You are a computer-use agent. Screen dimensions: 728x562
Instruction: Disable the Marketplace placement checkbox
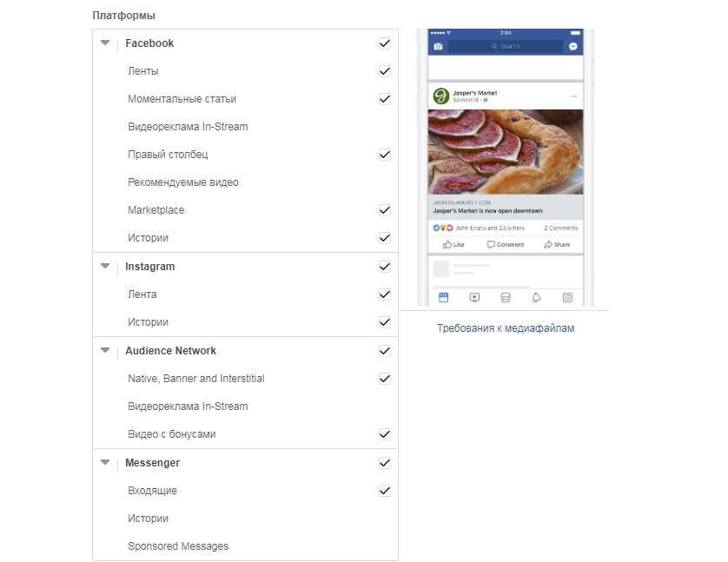[x=385, y=210]
